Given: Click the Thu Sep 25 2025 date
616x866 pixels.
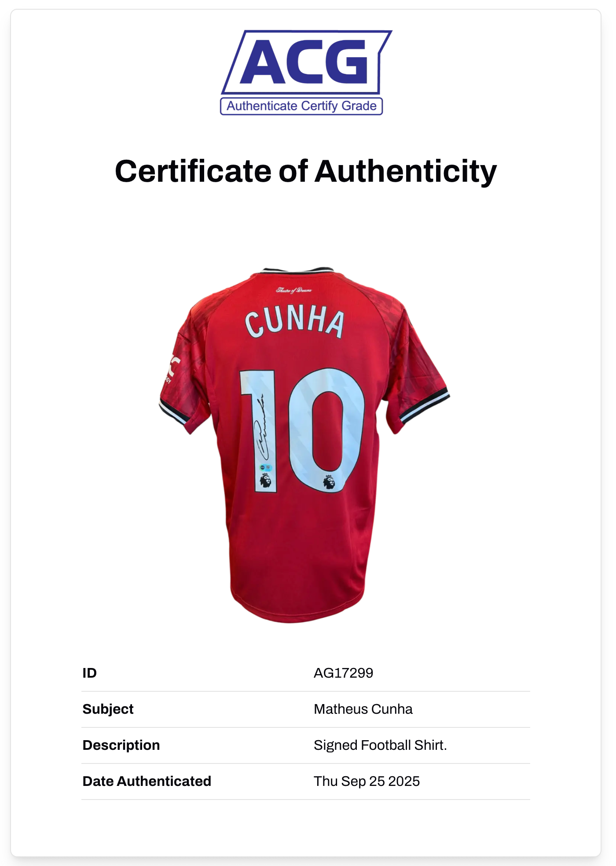Looking at the screenshot, I should (x=367, y=781).
